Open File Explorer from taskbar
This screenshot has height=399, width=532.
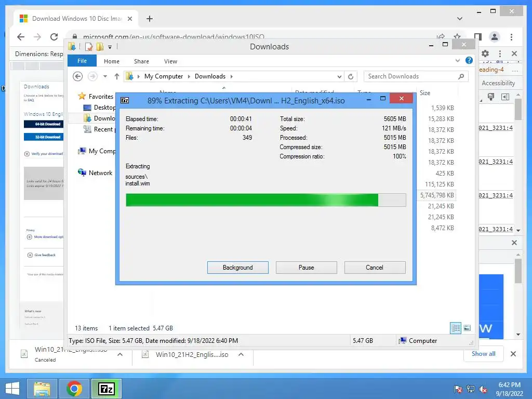tap(42, 389)
